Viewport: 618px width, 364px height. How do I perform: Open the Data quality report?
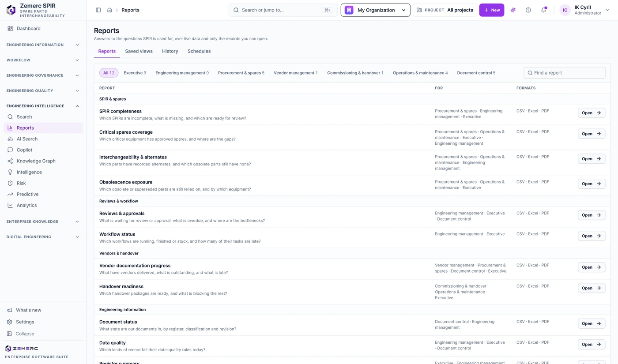click(x=592, y=345)
